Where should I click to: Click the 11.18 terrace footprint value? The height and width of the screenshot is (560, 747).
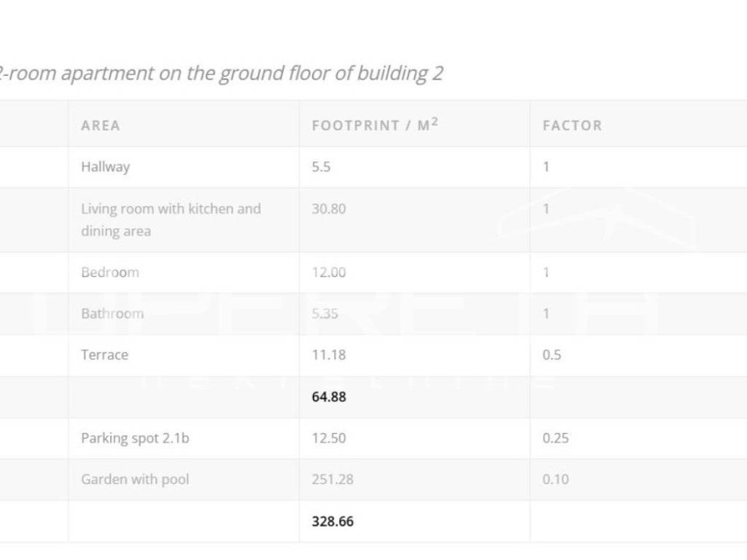pyautogui.click(x=329, y=355)
